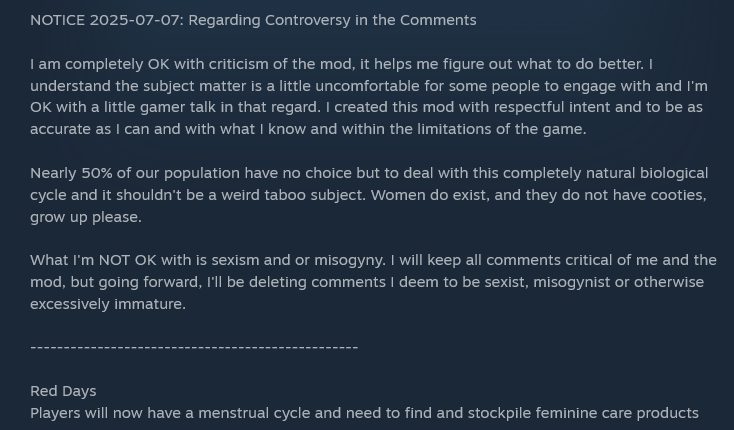734x430 pixels.
Task: Click the "Red Days" title text
Action: click(63, 391)
